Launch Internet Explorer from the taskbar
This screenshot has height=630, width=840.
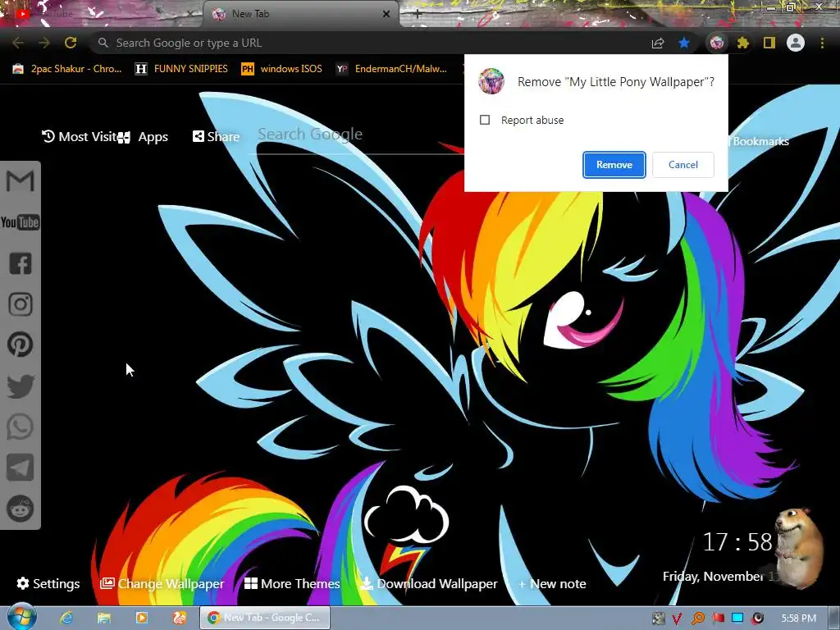pyautogui.click(x=66, y=618)
